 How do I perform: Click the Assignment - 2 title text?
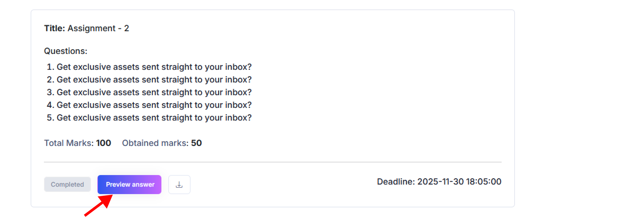point(98,28)
